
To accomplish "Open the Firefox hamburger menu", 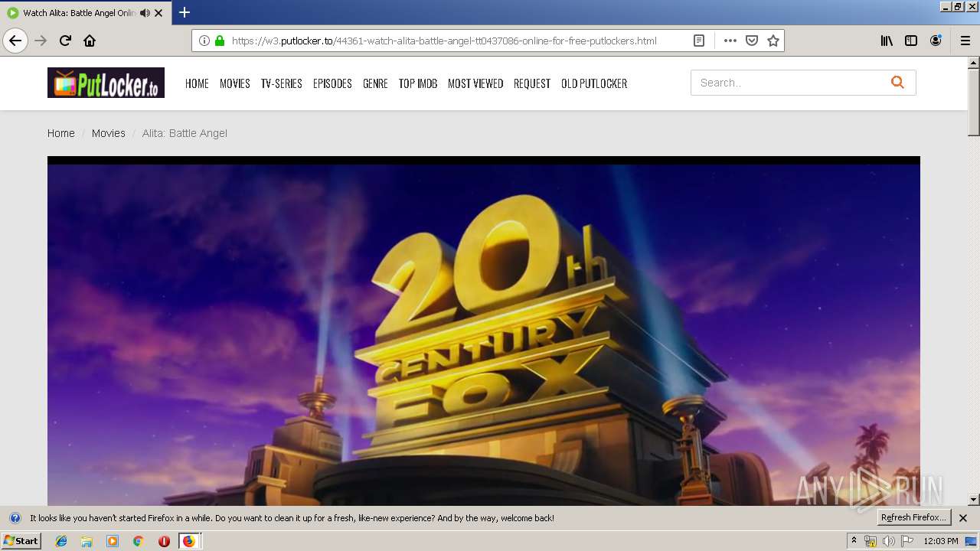I will 965,41.
